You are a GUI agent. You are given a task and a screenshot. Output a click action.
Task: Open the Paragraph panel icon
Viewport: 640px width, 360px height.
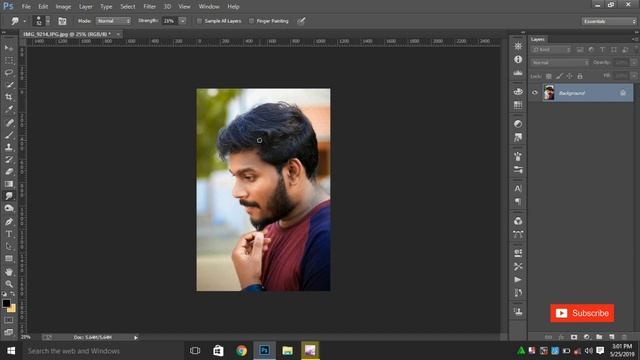tap(518, 202)
